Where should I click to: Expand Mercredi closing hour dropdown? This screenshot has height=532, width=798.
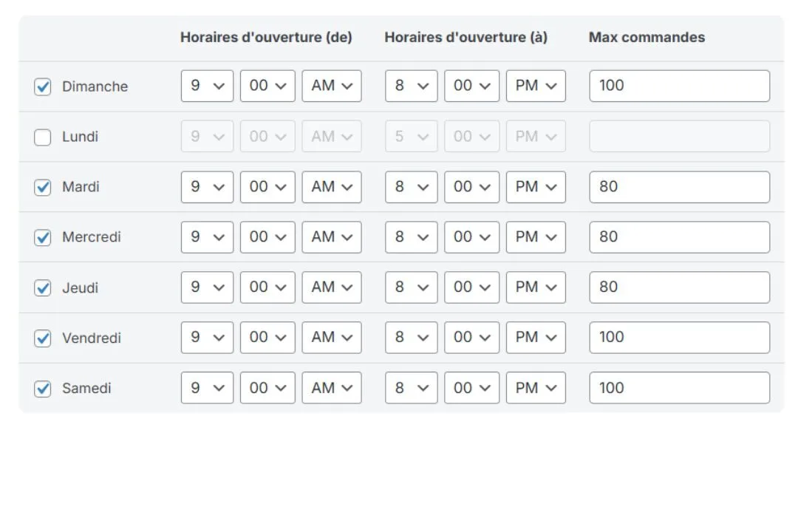(x=412, y=237)
